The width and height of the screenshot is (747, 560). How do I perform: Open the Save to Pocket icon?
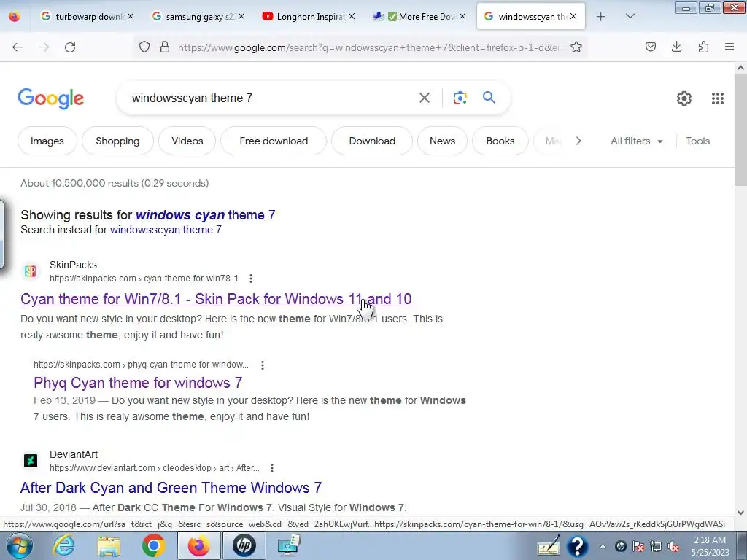click(x=650, y=47)
